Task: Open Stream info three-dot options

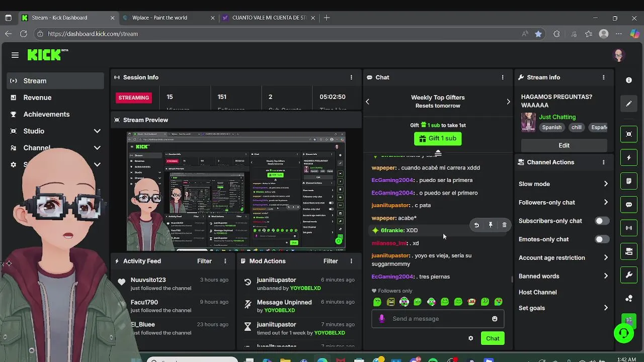Action: point(603,77)
